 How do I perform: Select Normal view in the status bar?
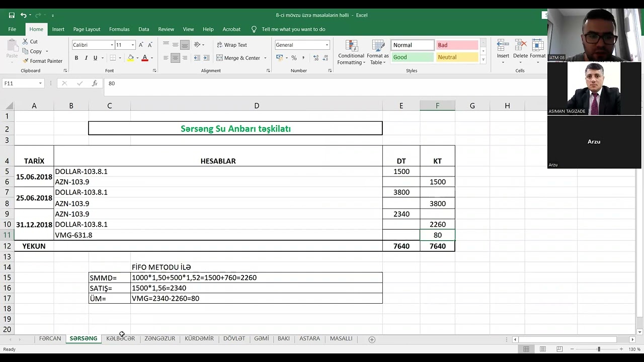[526, 349]
